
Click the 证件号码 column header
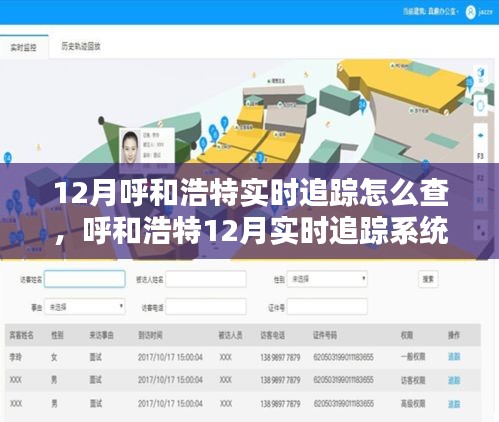coord(325,335)
